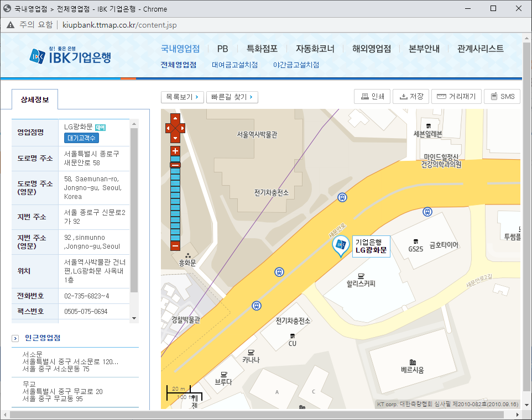Click the 서울역사박물관 map label

point(257,135)
